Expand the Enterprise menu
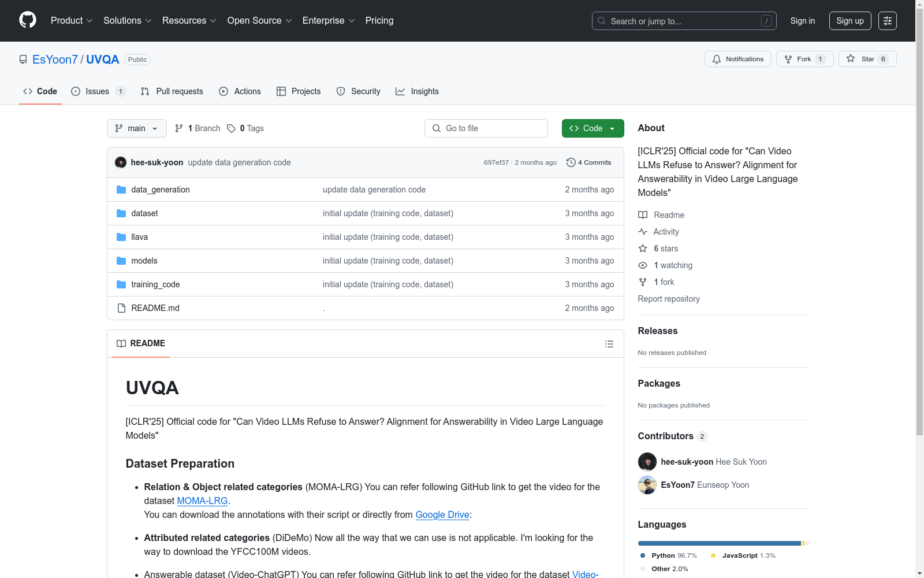The height and width of the screenshot is (578, 924). point(329,21)
